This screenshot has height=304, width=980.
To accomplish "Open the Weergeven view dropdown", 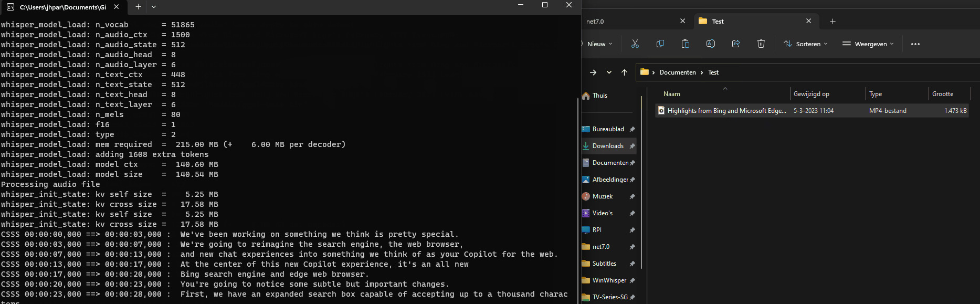I will pyautogui.click(x=868, y=44).
